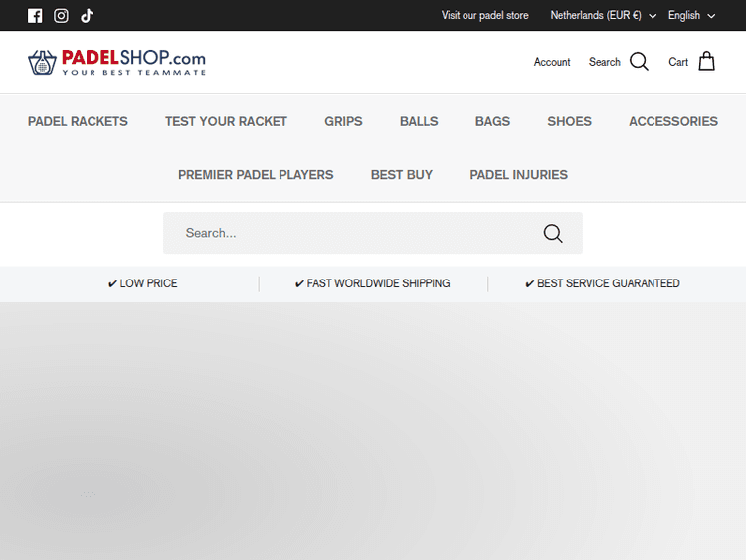Expand the English language dropdown

[691, 16]
